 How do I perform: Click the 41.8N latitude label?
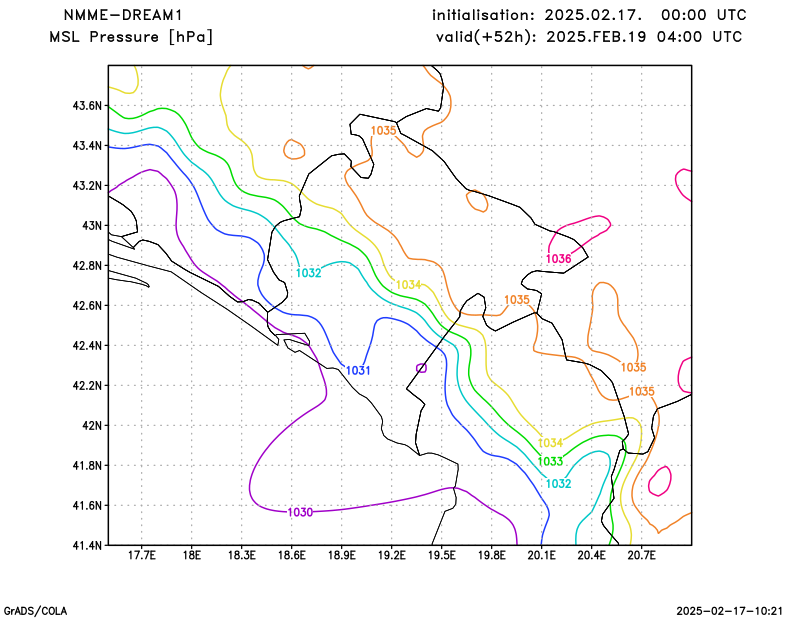87,466
